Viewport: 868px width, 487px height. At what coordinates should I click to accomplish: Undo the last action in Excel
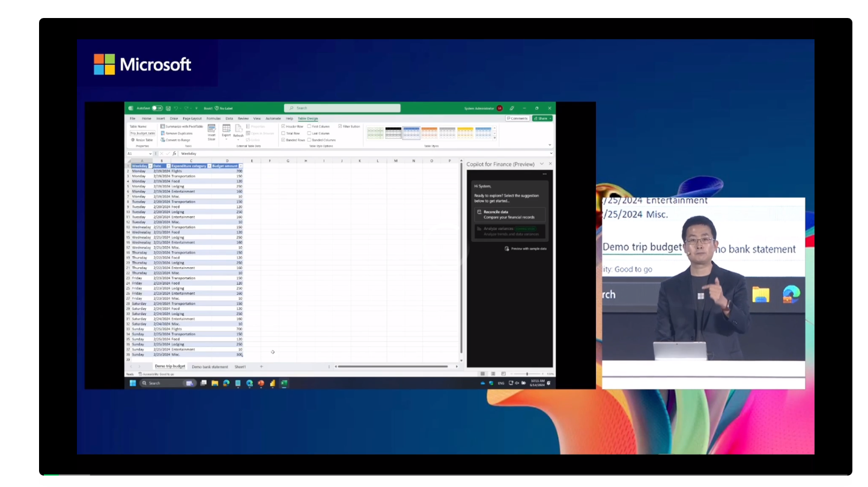(x=176, y=108)
